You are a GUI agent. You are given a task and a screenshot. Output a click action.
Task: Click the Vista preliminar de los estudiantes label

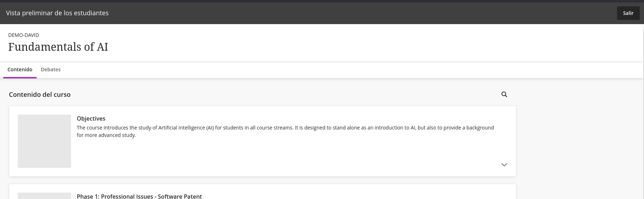tap(57, 13)
